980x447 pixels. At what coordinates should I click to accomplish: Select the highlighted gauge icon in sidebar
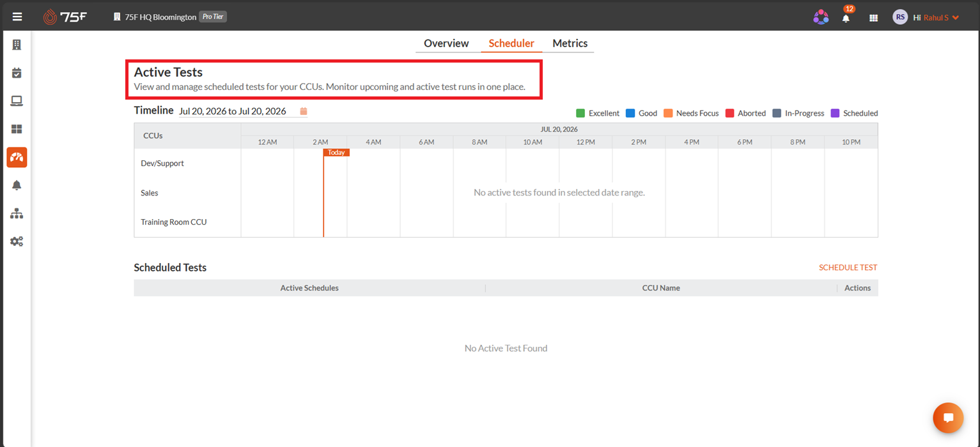(x=17, y=157)
